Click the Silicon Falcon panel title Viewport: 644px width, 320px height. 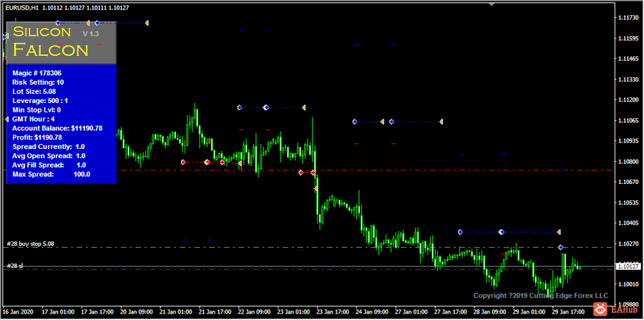click(51, 41)
